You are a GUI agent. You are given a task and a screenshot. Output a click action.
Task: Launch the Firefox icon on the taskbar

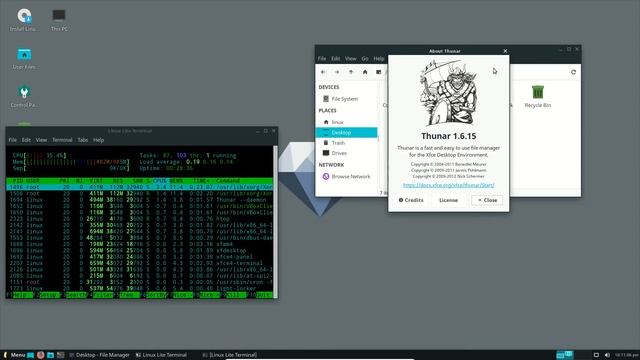[40, 355]
